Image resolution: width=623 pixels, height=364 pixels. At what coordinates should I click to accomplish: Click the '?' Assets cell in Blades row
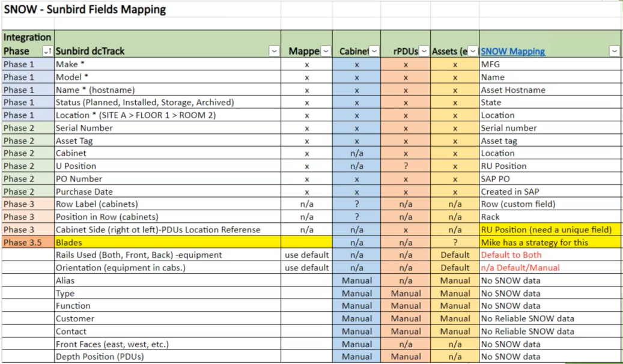point(455,242)
